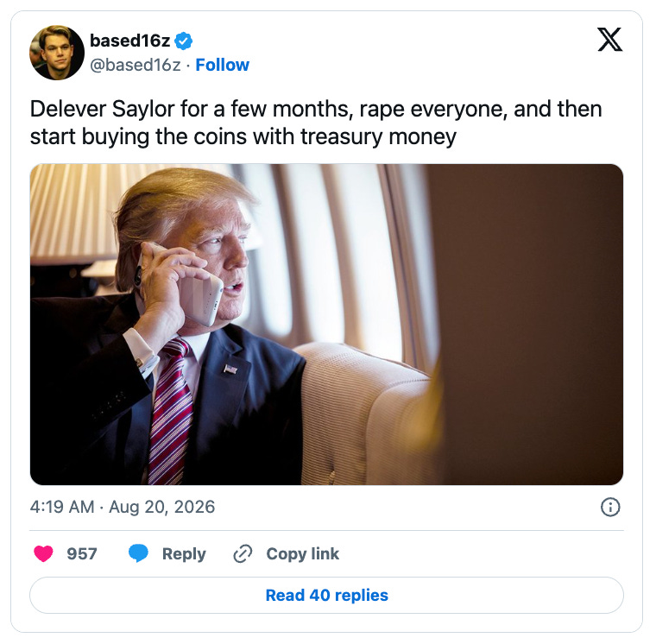Follow the based16z account
The width and height of the screenshot is (656, 644).
[x=222, y=65]
